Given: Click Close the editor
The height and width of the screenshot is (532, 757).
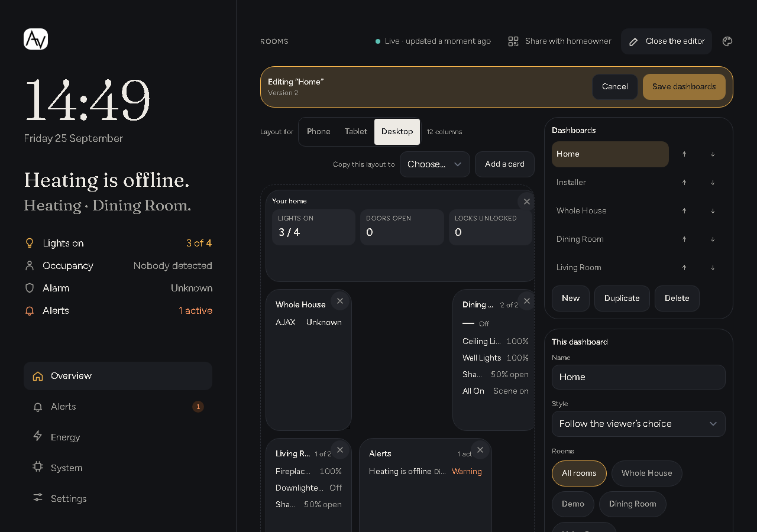Looking at the screenshot, I should (667, 41).
